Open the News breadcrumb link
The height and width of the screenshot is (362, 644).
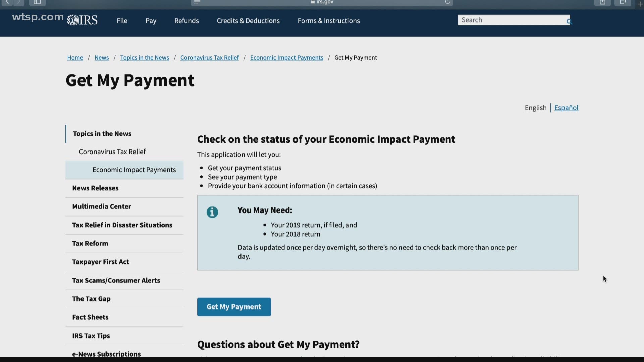click(x=102, y=58)
